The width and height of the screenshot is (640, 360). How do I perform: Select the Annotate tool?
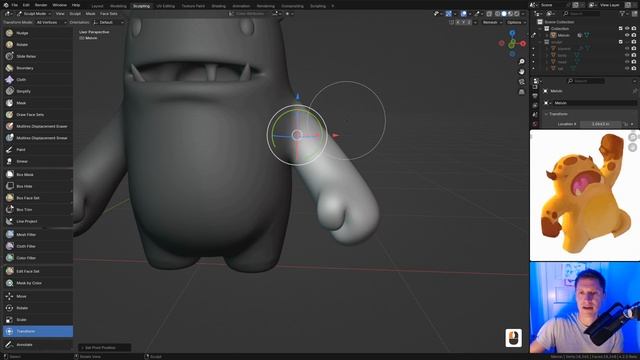[x=38, y=344]
